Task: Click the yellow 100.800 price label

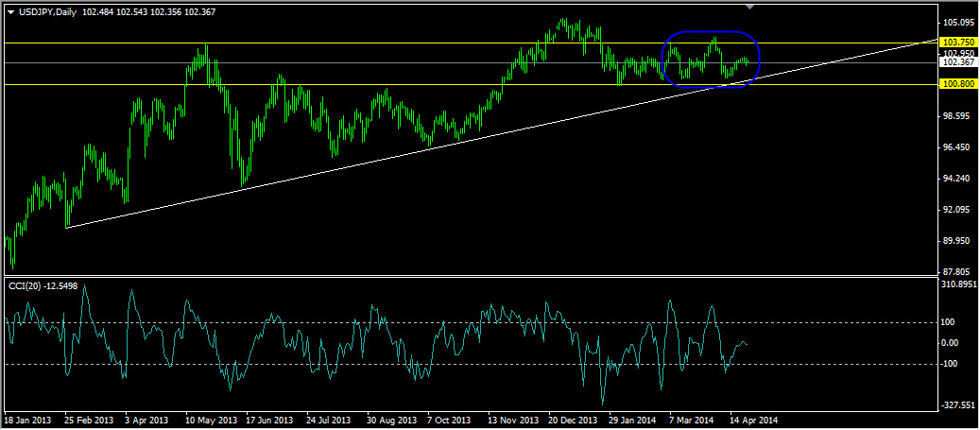Action: pos(959,84)
